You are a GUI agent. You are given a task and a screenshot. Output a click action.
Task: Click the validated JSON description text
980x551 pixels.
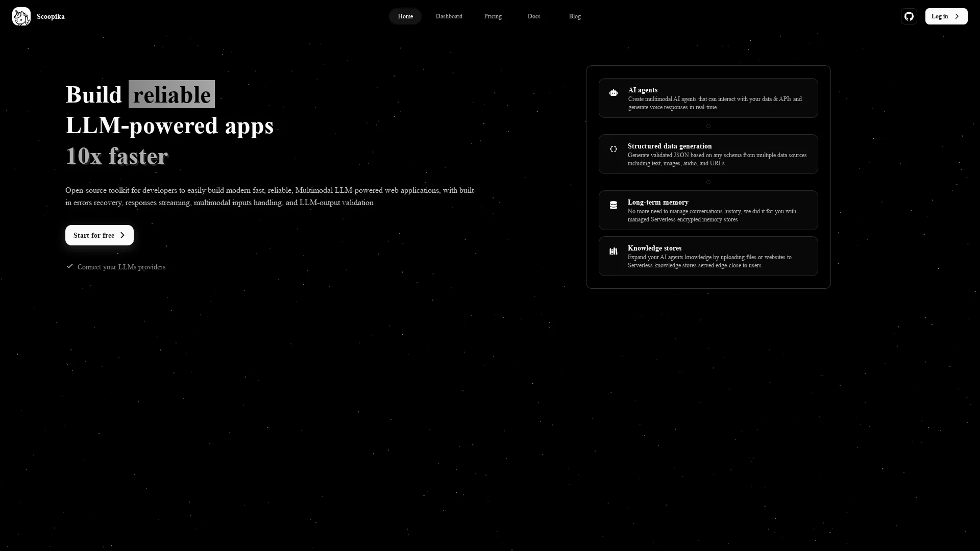click(x=717, y=159)
